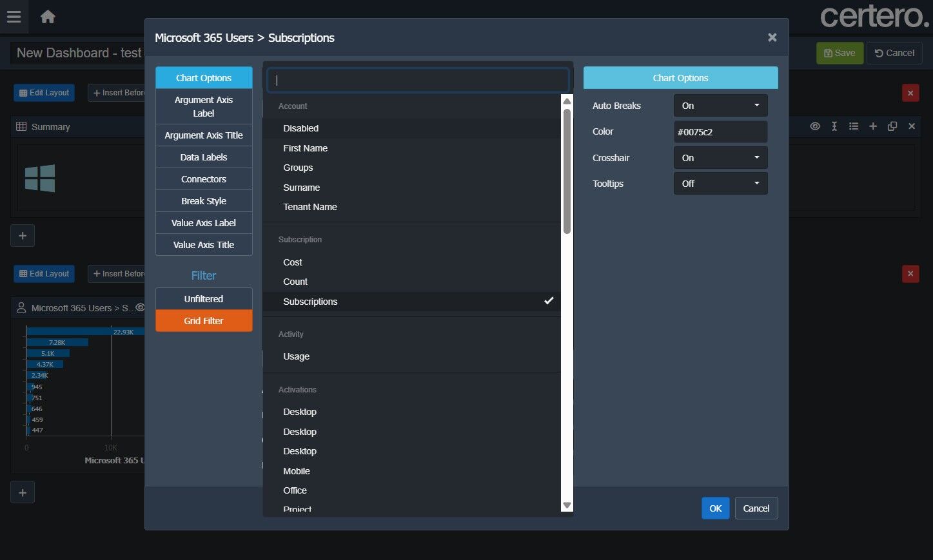The width and height of the screenshot is (933, 560).
Task: Click the Certero logo
Action: click(874, 16)
